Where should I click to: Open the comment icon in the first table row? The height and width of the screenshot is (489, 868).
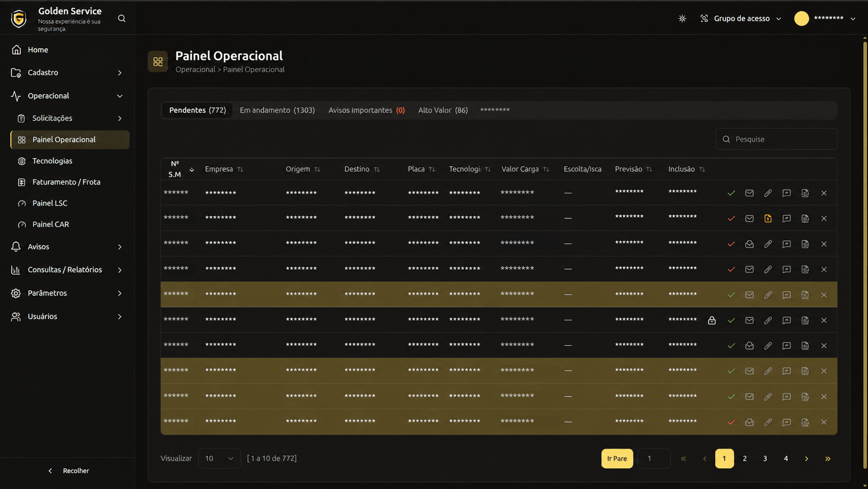pos(786,193)
